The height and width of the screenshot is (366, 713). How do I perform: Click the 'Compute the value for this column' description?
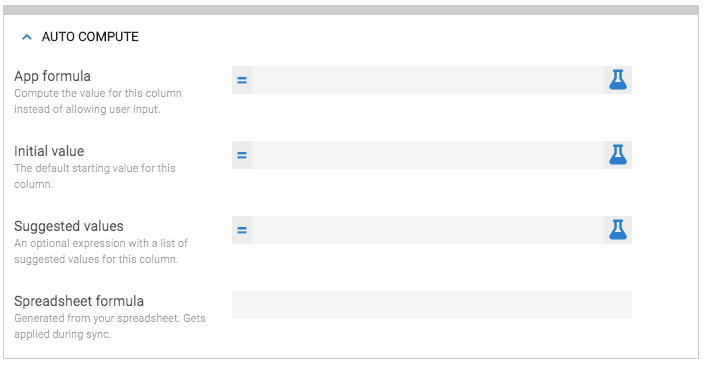[98, 101]
